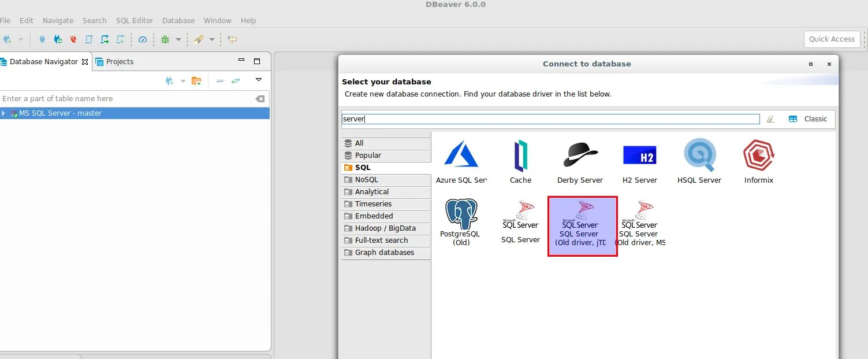Select the All category
Image resolution: width=868 pixels, height=359 pixels.
[x=386, y=143]
